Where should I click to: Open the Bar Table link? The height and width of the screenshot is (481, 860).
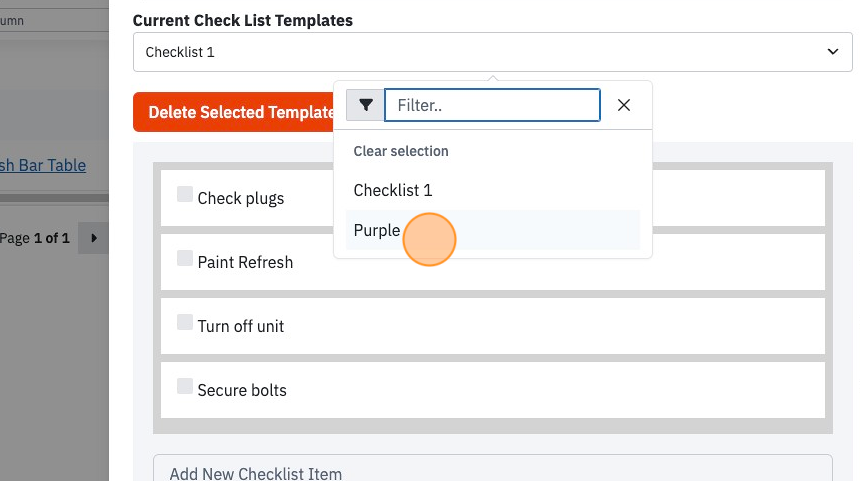(x=43, y=165)
